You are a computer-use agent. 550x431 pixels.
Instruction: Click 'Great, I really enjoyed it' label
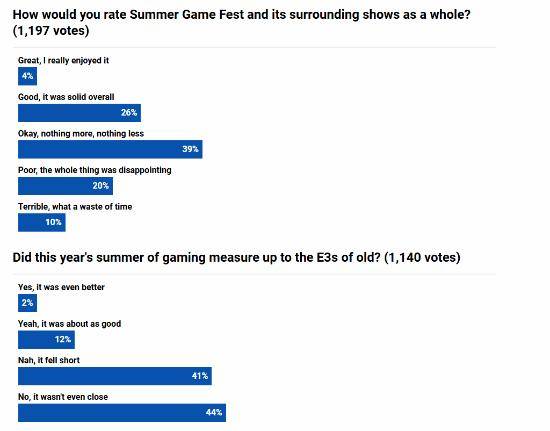[63, 60]
